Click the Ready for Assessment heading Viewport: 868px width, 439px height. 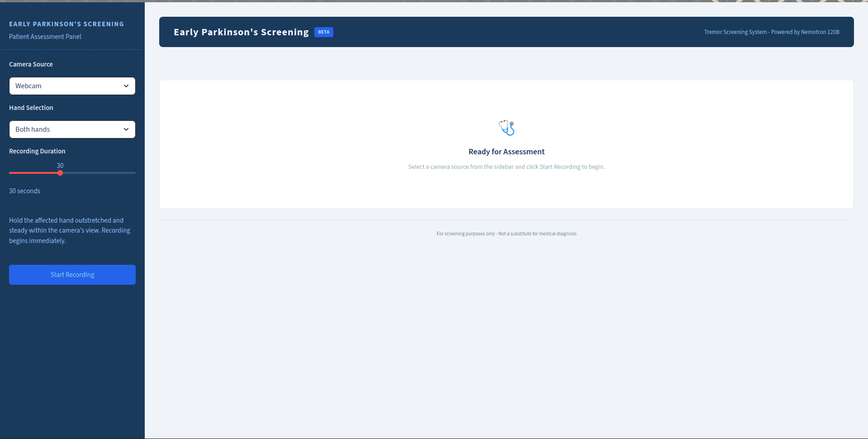point(507,152)
